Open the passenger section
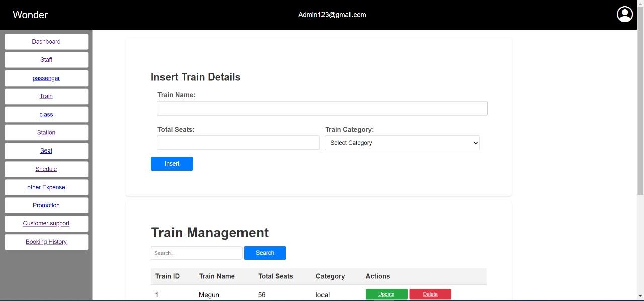This screenshot has width=644, height=301. [x=46, y=78]
